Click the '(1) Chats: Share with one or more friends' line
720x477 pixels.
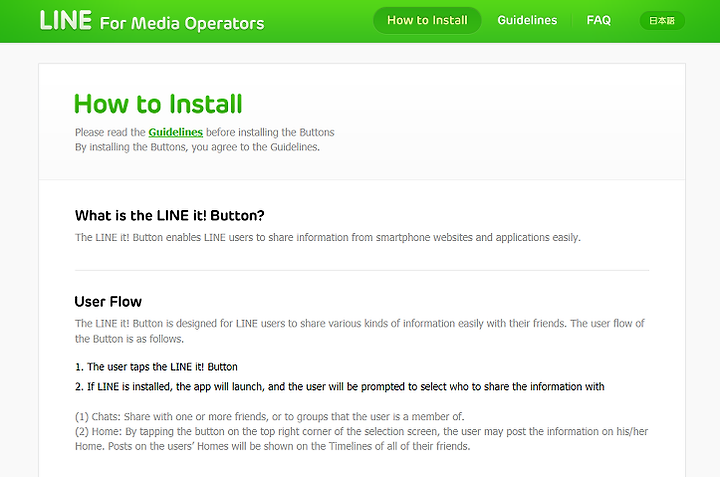[x=270, y=416]
